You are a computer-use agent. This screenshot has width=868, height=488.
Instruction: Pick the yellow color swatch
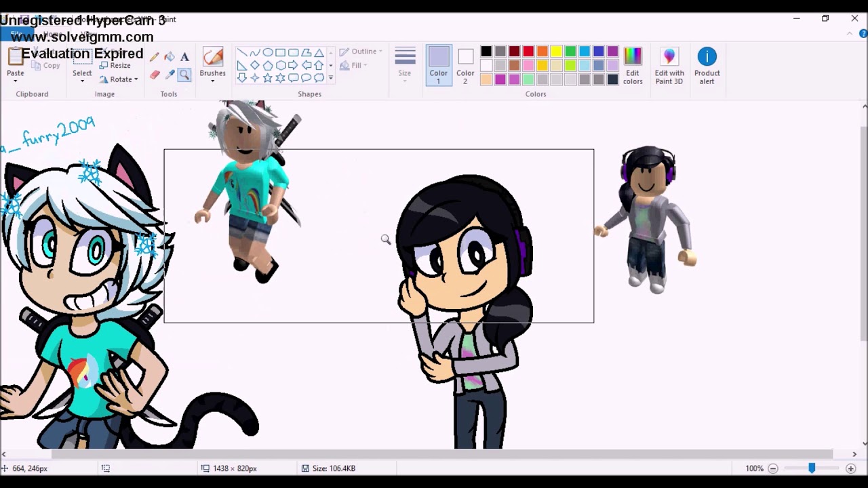tap(557, 52)
